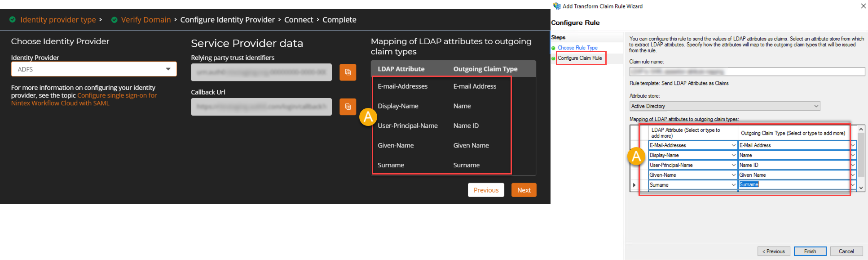Click LDAP Attribute column header in Nintex
The width and height of the screenshot is (868, 260).
(401, 69)
